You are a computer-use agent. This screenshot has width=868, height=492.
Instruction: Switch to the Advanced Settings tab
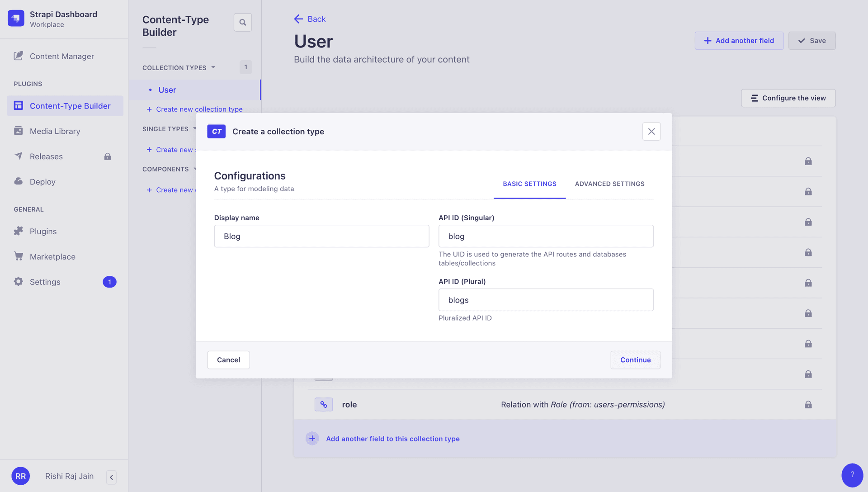(x=609, y=184)
